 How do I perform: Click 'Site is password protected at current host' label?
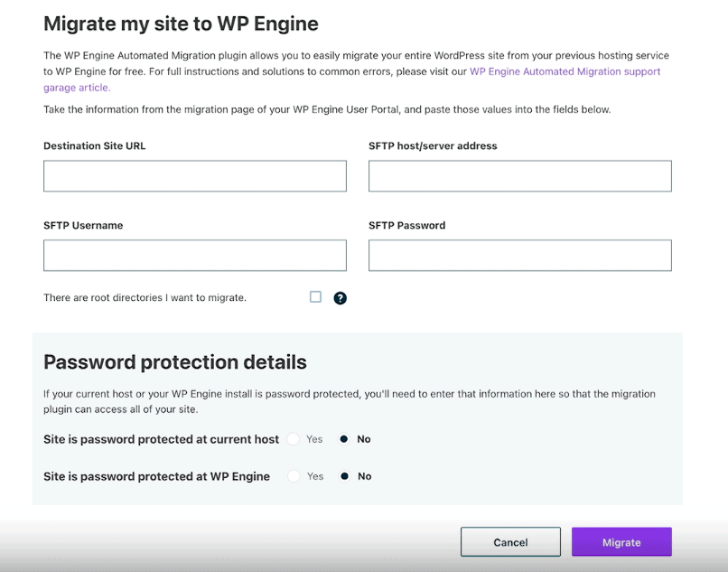[x=161, y=439]
